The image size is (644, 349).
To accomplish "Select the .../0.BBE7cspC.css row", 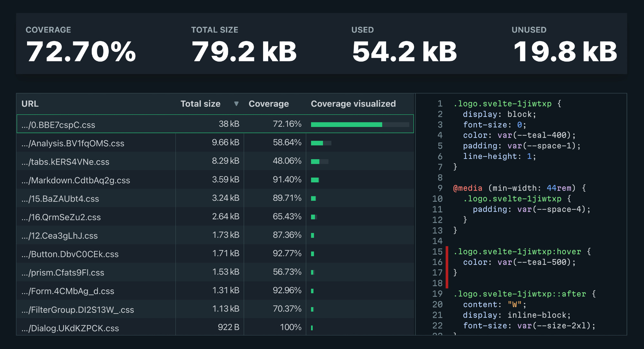I will coord(215,124).
